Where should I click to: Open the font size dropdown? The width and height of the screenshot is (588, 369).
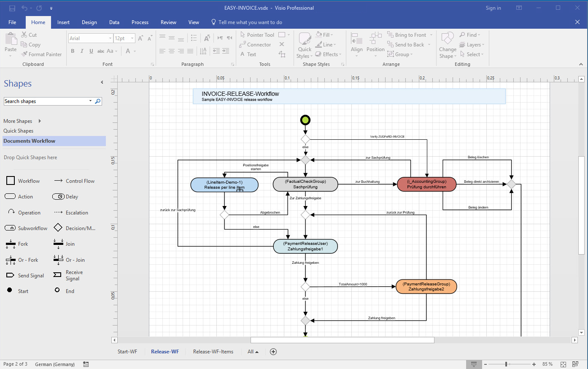point(132,38)
